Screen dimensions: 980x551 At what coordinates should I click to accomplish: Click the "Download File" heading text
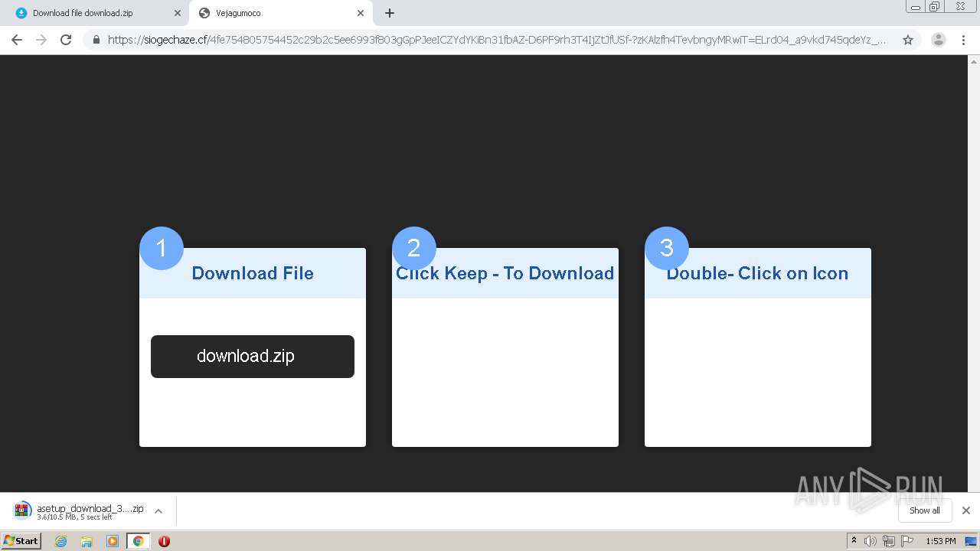click(253, 273)
